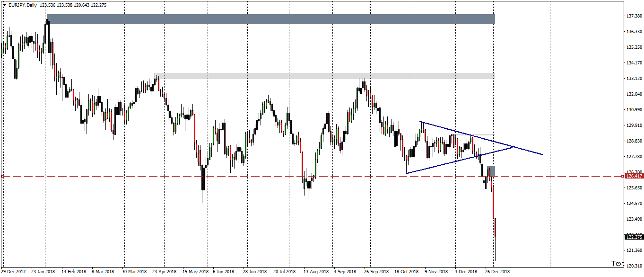This screenshot has width=644, height=277.
Task: Click the 30 Mar 2018 date label
Action: click(134, 272)
